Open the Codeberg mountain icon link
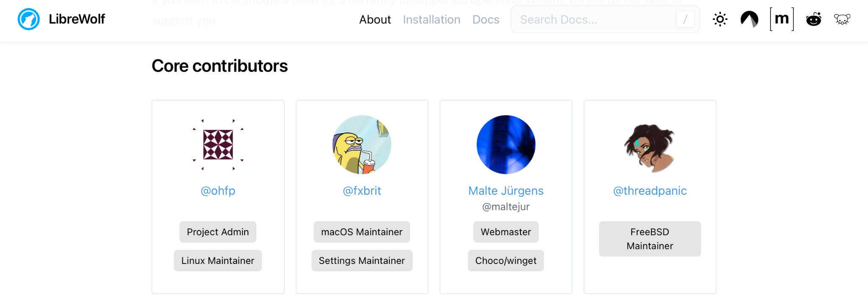The image size is (868, 300). pyautogui.click(x=749, y=19)
